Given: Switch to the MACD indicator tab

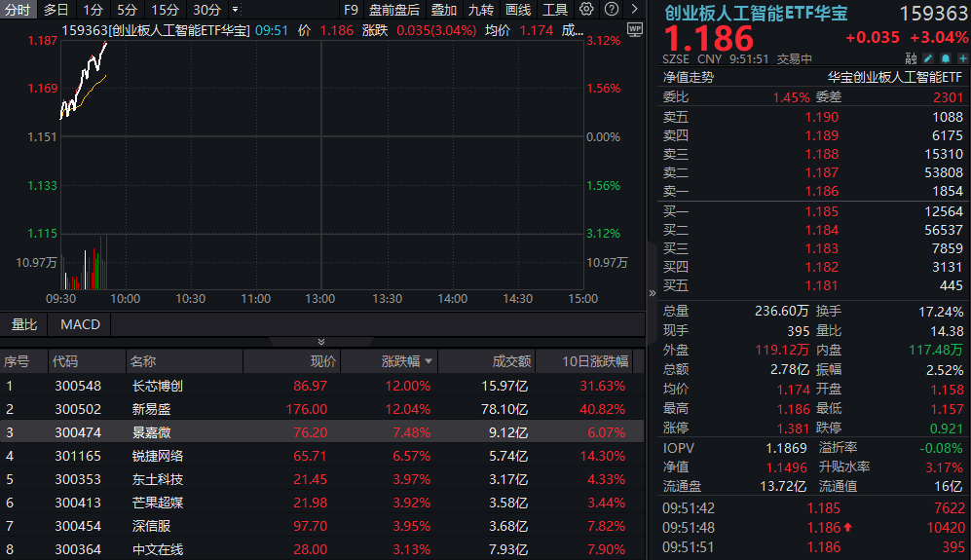Looking at the screenshot, I should pyautogui.click(x=80, y=324).
